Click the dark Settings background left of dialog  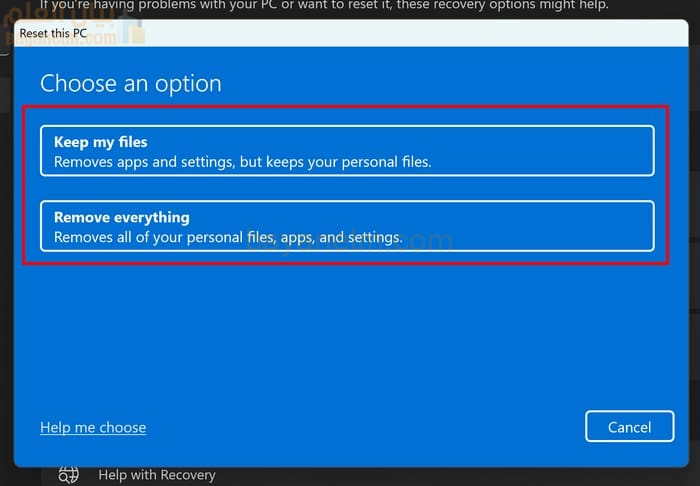coord(6,250)
